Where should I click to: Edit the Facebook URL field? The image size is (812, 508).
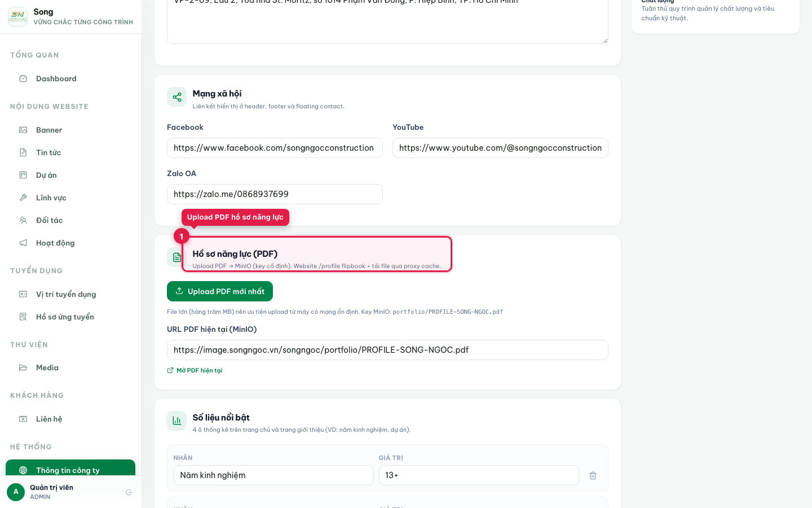coord(275,148)
